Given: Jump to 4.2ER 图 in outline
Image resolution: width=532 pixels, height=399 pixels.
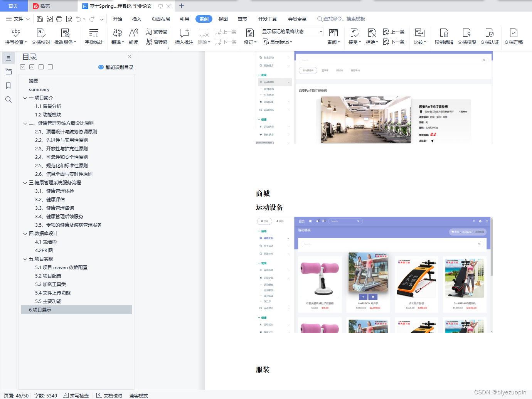Looking at the screenshot, I should tap(44, 251).
